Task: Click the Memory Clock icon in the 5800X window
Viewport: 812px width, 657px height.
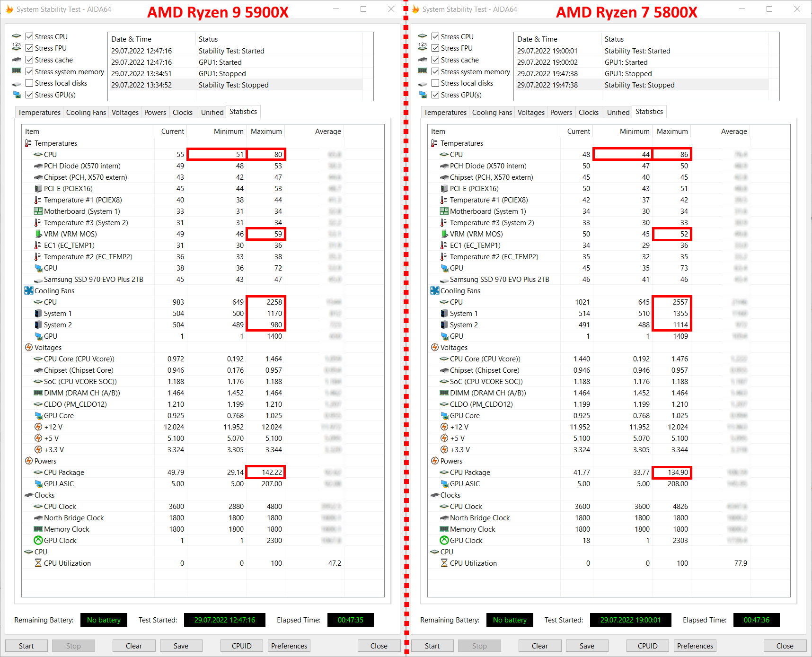Action: pyautogui.click(x=444, y=529)
